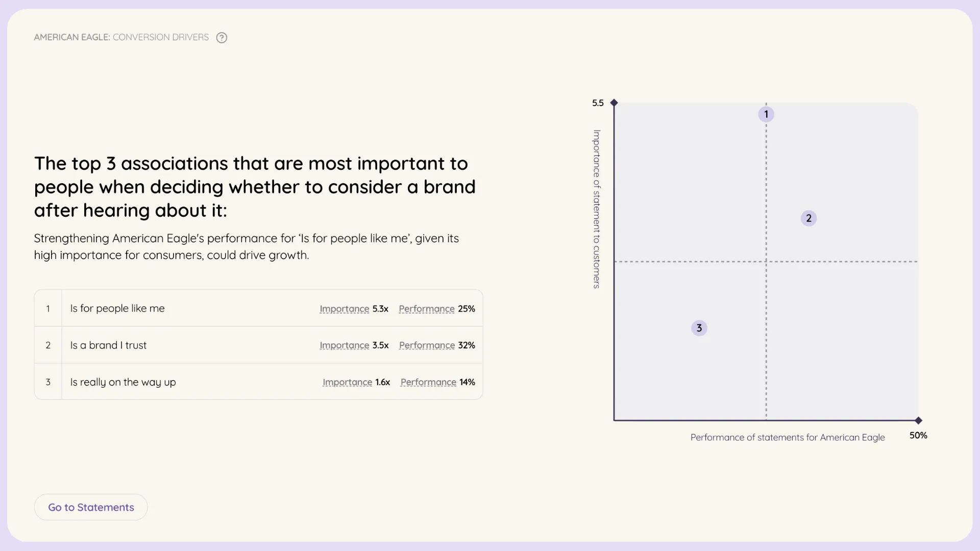This screenshot has width=980, height=551.
Task: Select the 'Is for people like me' statement
Action: 117,309
